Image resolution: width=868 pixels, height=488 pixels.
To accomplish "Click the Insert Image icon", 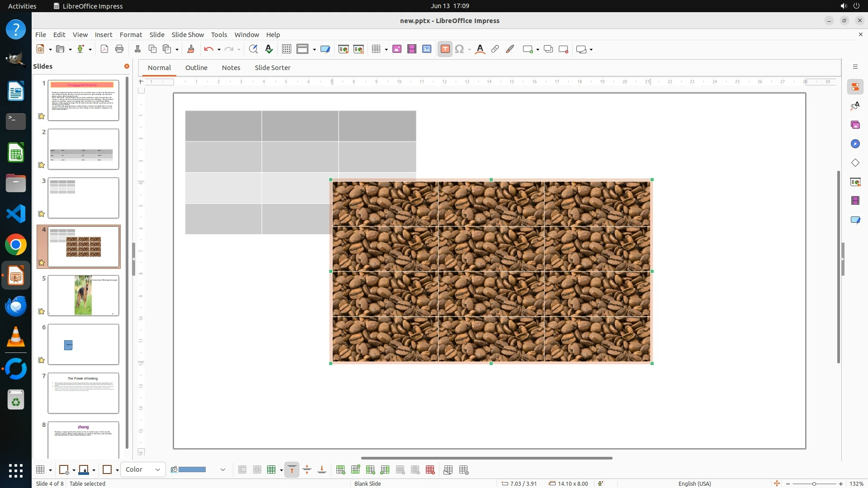I will tap(396, 49).
